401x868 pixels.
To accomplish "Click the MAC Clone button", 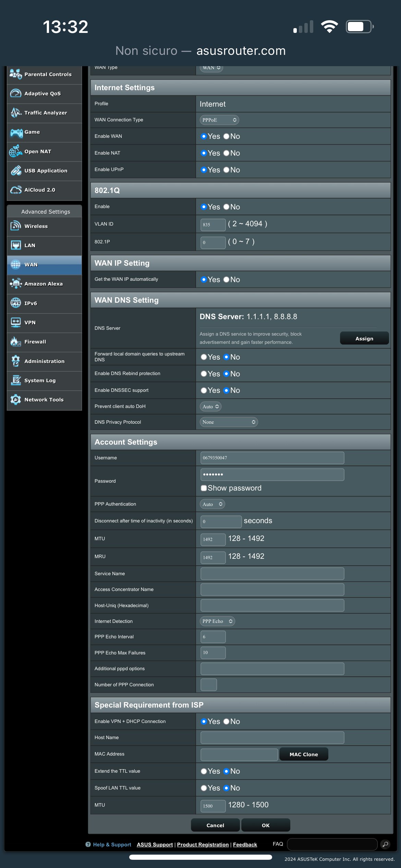I will pos(304,754).
